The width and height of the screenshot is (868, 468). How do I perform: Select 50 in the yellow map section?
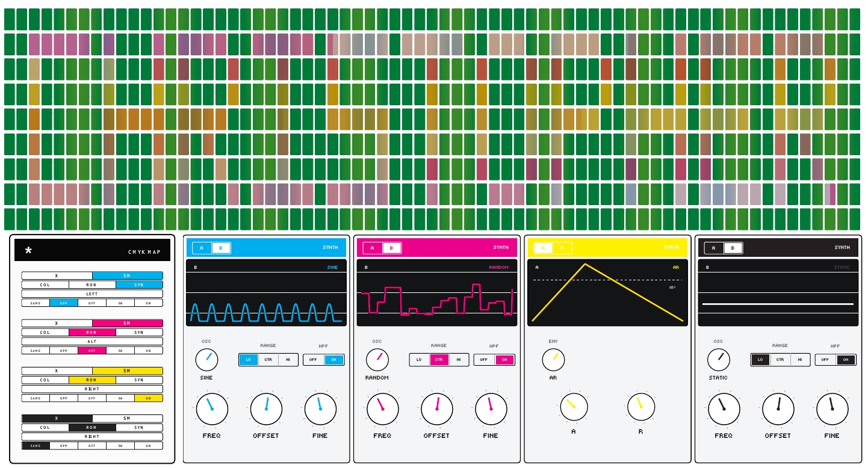coord(120,398)
